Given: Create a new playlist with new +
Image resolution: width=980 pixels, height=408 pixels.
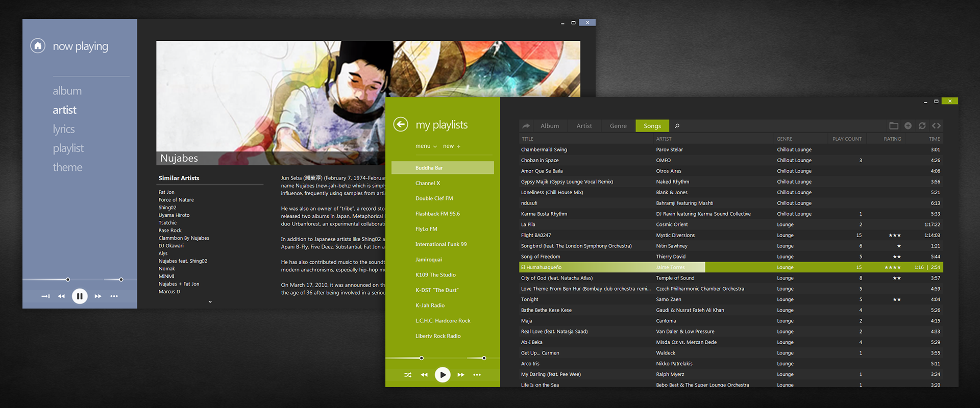Looking at the screenshot, I should (x=452, y=146).
